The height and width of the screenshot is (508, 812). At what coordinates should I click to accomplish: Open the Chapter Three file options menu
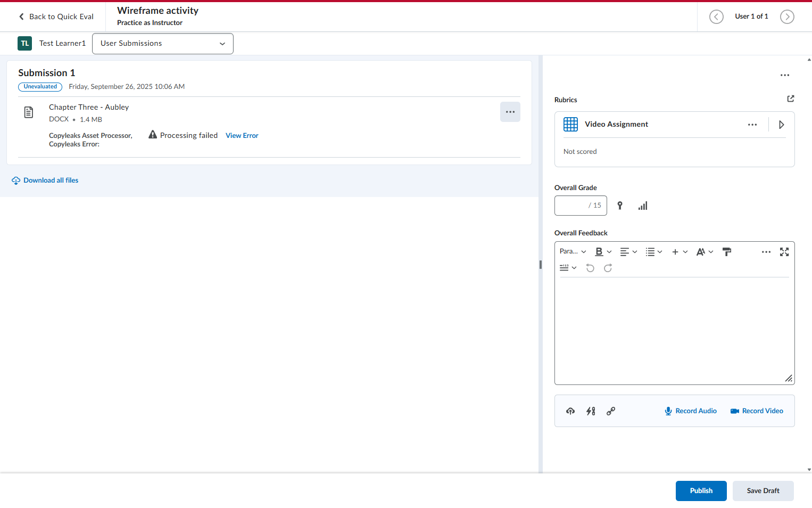point(510,112)
